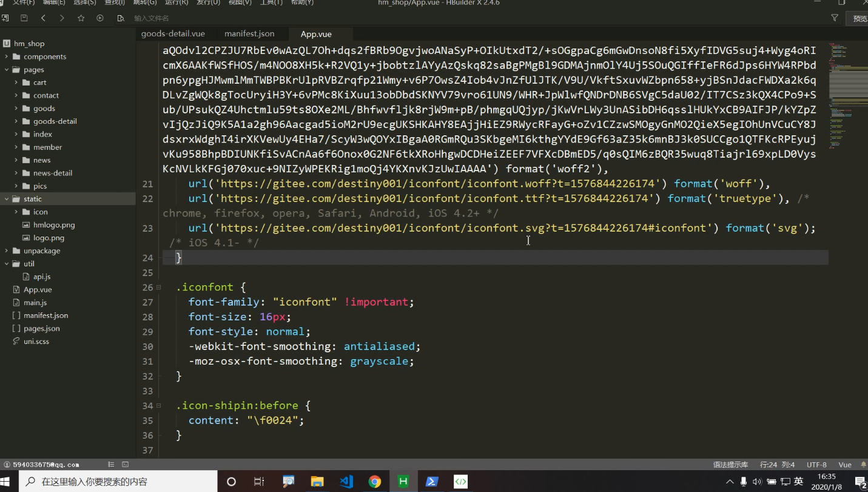
Task: Click the list icon in status bar
Action: (x=111, y=465)
